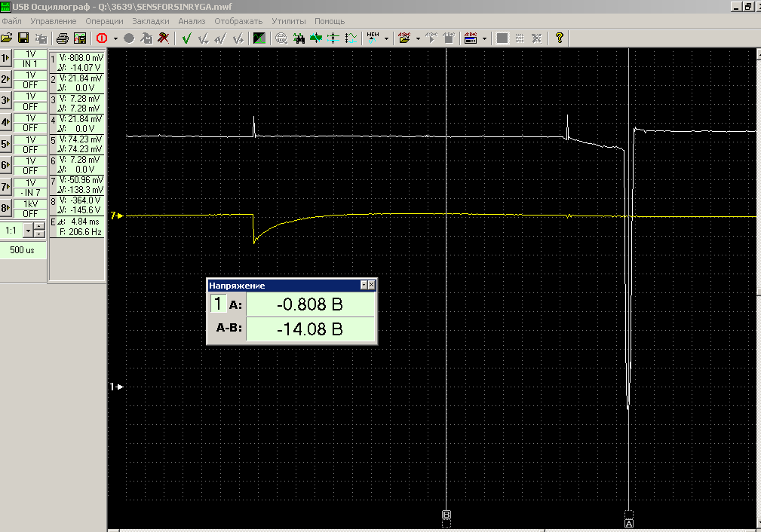
Task: Click the channel 1 'IN 1' input selector
Action: click(30, 64)
